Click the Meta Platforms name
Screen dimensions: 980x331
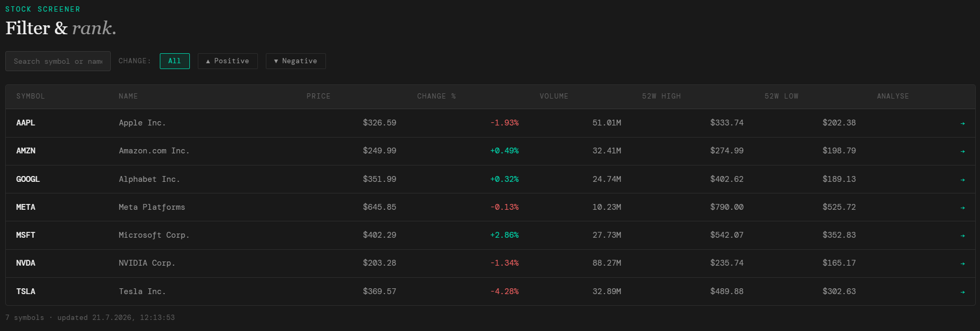[x=152, y=207]
